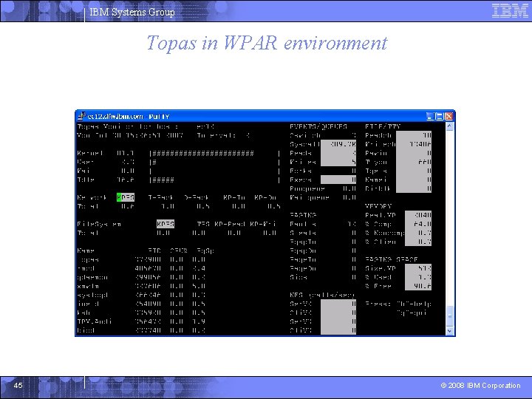Click the EVENTS/QUEUES section heading

tap(318, 126)
